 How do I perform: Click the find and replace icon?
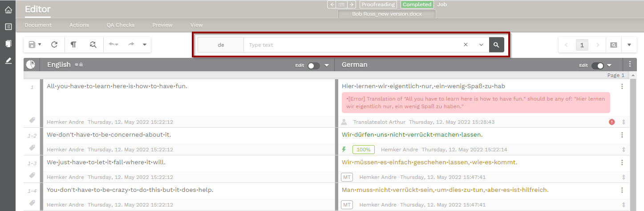click(x=93, y=45)
